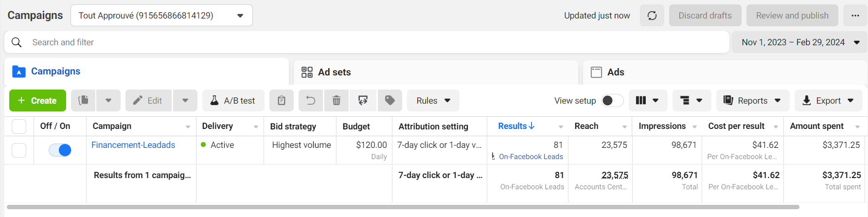Expand the Rules dropdown
868x217 pixels.
[x=433, y=101]
